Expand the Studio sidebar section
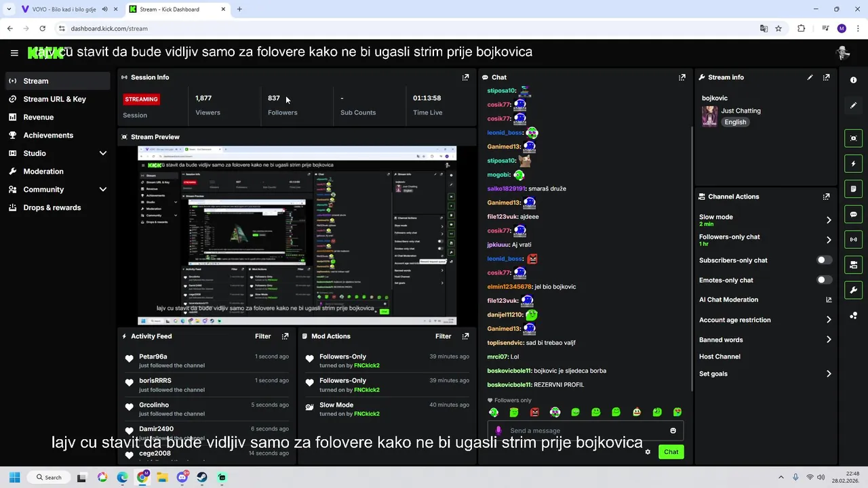This screenshot has height=488, width=868. tap(103, 153)
